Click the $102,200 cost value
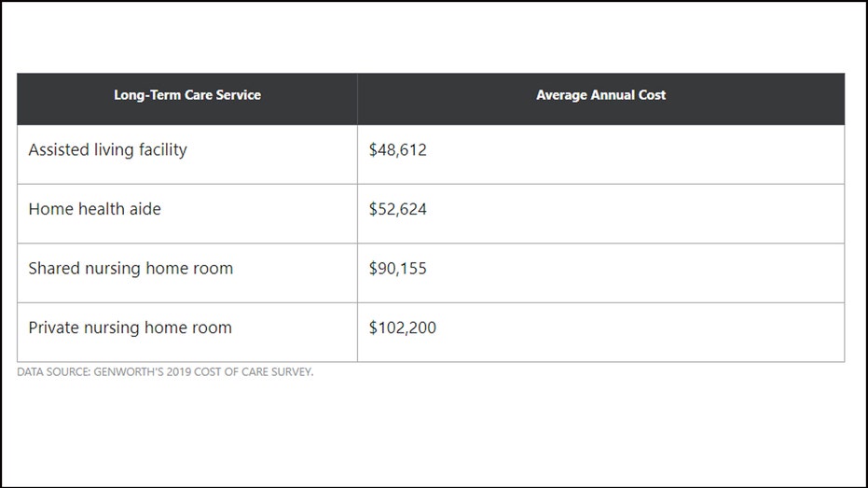Image resolution: width=868 pixels, height=488 pixels. [x=403, y=328]
